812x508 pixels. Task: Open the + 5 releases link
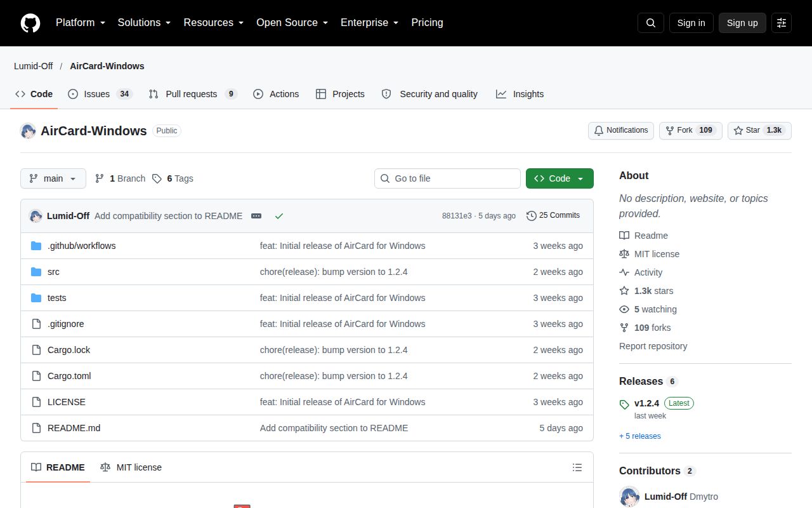pos(640,436)
